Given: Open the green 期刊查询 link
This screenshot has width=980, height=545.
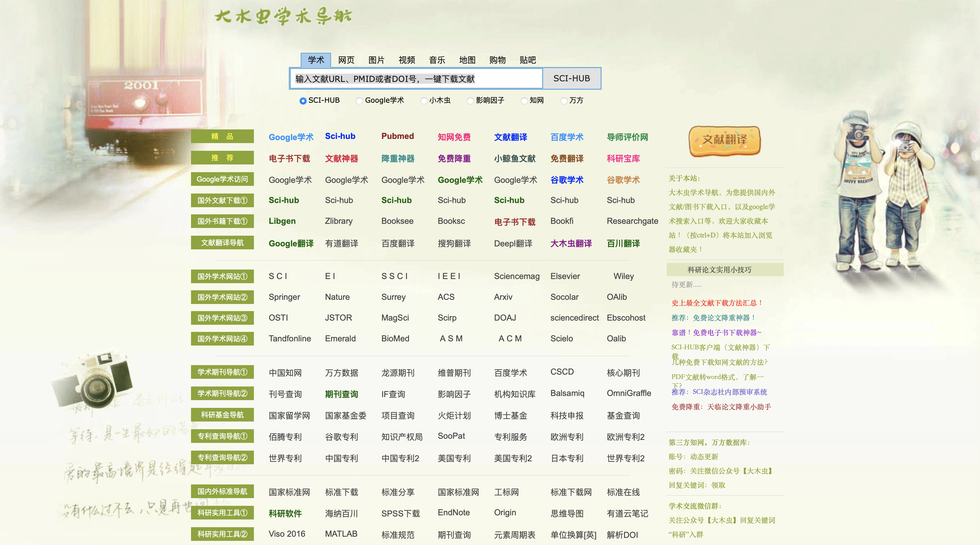Looking at the screenshot, I should click(341, 395).
